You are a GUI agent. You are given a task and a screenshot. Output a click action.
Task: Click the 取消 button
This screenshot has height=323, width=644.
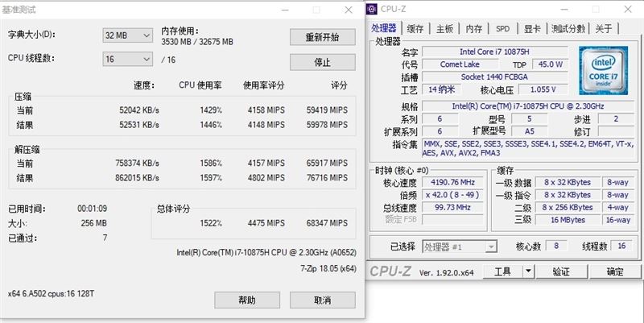point(323,300)
